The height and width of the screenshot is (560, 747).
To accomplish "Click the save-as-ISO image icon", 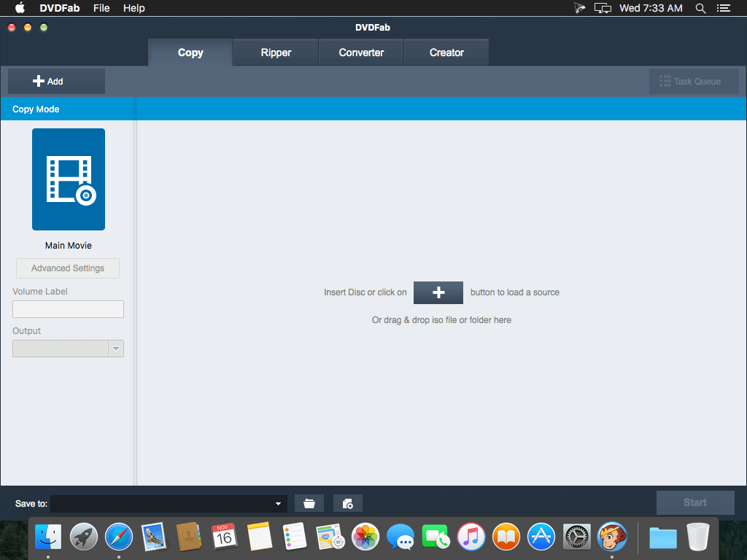I will coord(348,503).
